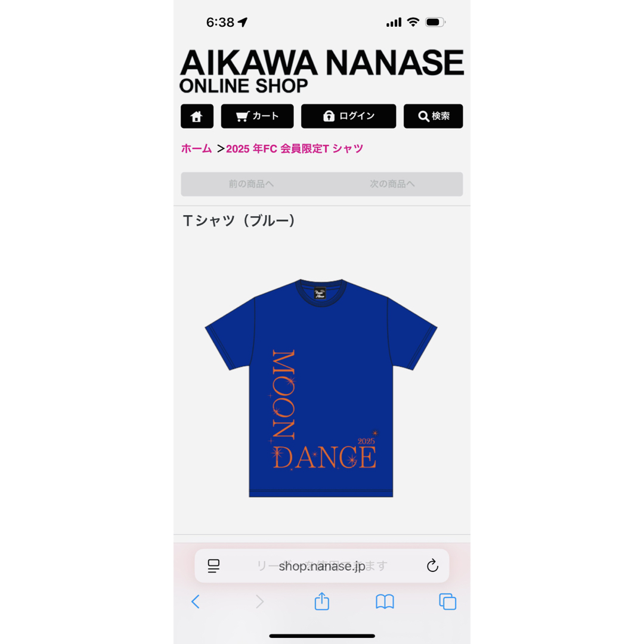Tap the Safari forward arrow
The height and width of the screenshot is (644, 644).
click(x=259, y=602)
